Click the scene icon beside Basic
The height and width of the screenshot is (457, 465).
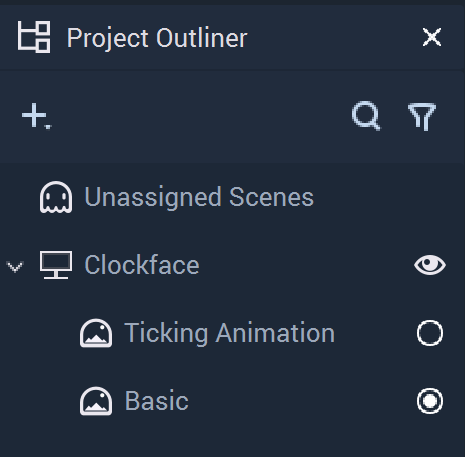pos(96,401)
